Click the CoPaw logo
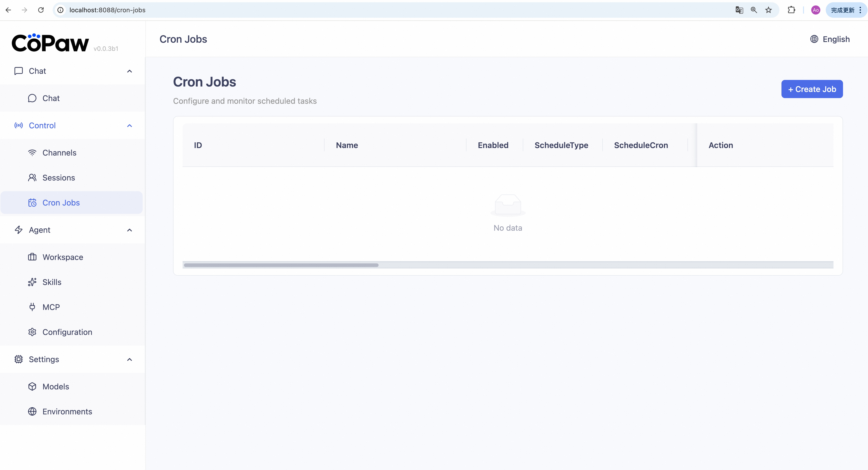This screenshot has width=868, height=470. [x=50, y=42]
